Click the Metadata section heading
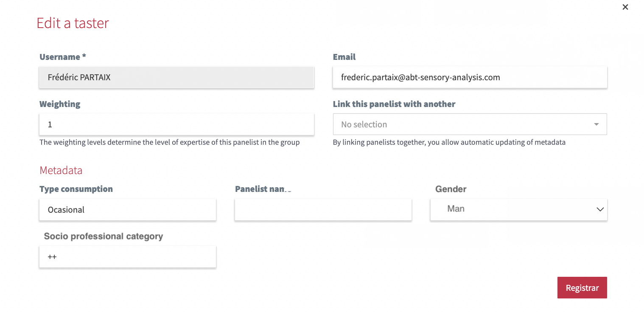This screenshot has height=315, width=644. click(x=61, y=170)
